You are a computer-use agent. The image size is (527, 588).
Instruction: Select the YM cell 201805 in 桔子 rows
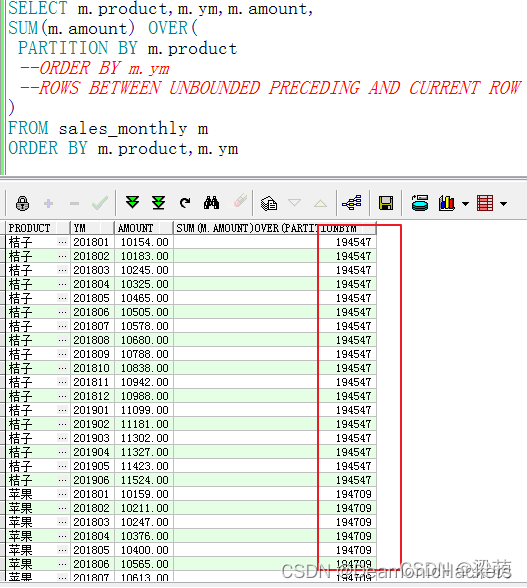(x=92, y=298)
